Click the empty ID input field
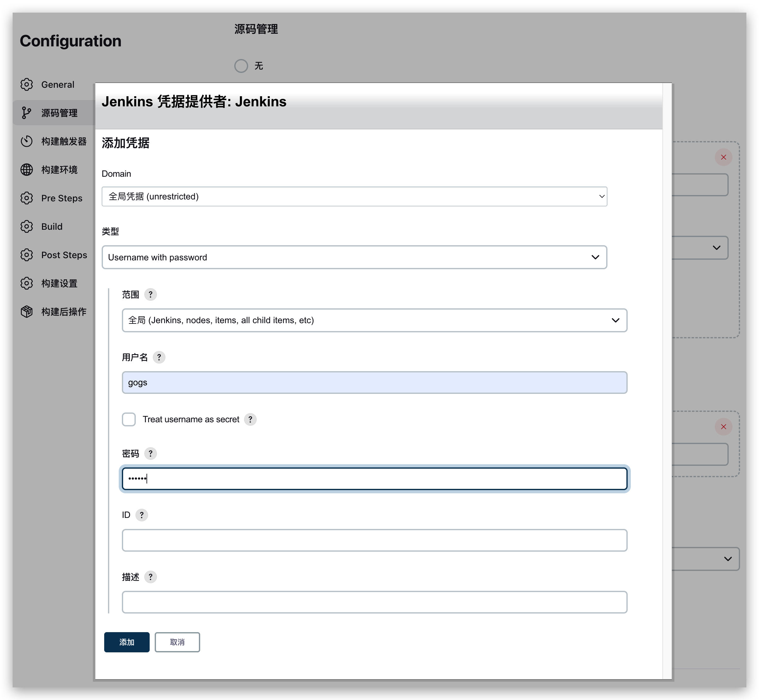Image resolution: width=759 pixels, height=700 pixels. pyautogui.click(x=374, y=540)
